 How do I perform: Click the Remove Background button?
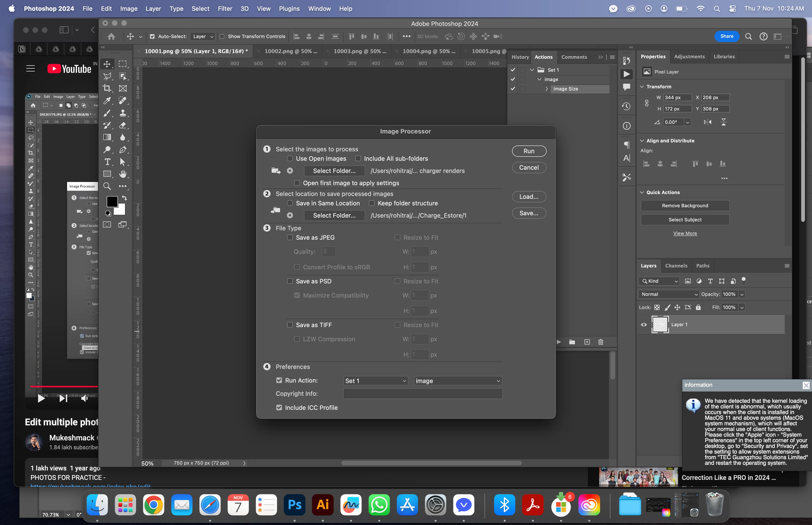tap(685, 206)
